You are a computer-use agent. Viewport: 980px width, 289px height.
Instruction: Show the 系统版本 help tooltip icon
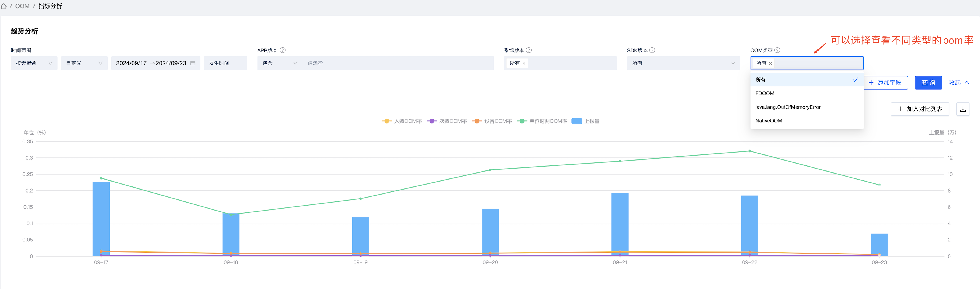529,50
